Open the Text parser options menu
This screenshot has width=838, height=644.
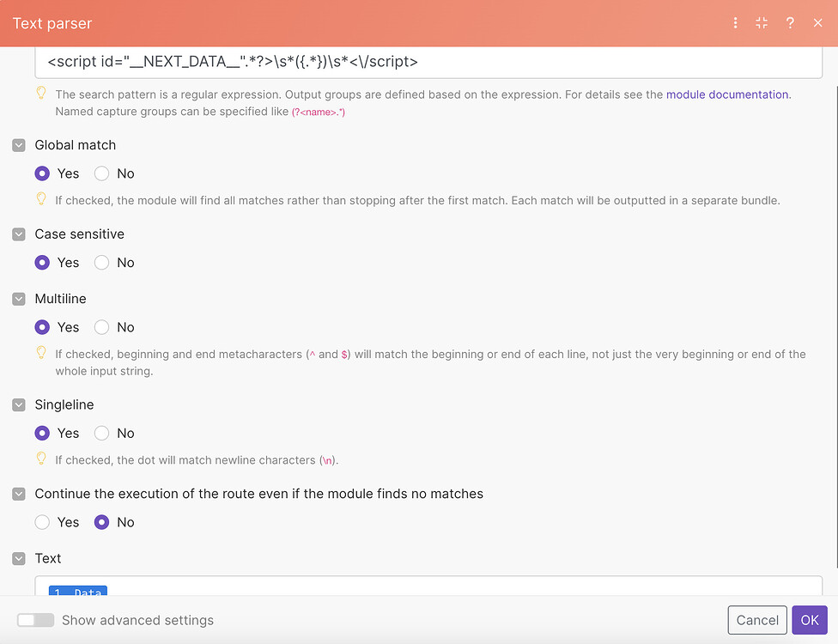click(735, 23)
